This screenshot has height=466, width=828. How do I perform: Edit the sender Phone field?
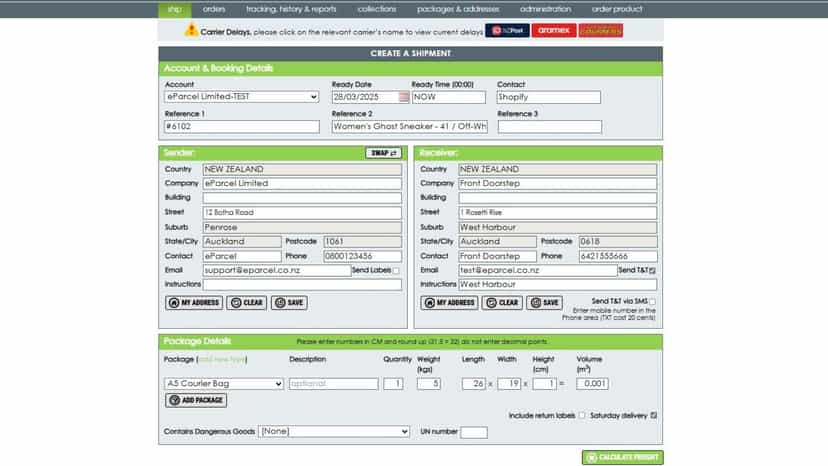coord(362,256)
